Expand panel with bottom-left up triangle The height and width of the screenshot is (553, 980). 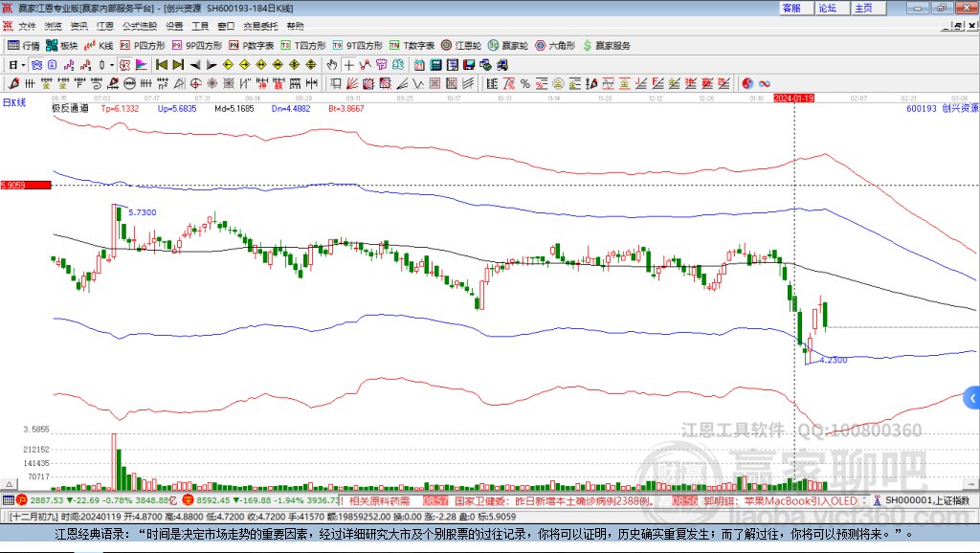coord(9,484)
